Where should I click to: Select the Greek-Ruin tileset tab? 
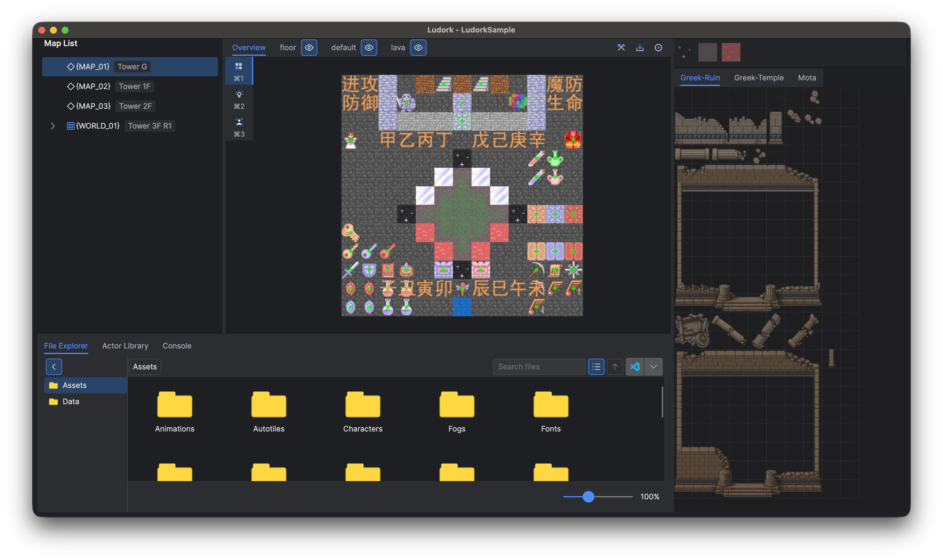(x=700, y=78)
